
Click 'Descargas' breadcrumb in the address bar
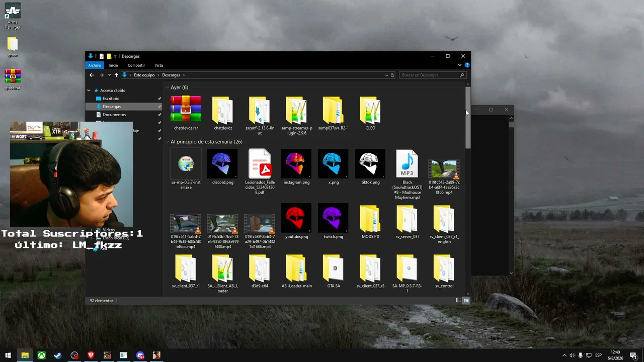tap(171, 75)
